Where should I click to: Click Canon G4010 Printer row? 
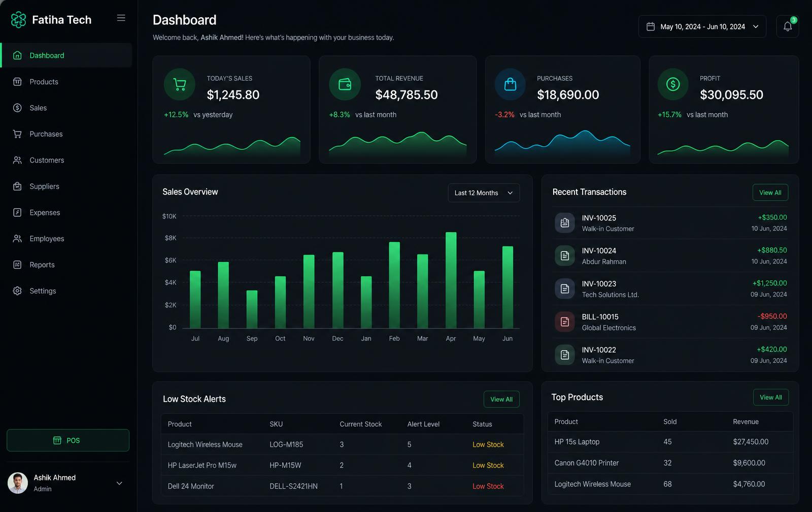(x=670, y=463)
